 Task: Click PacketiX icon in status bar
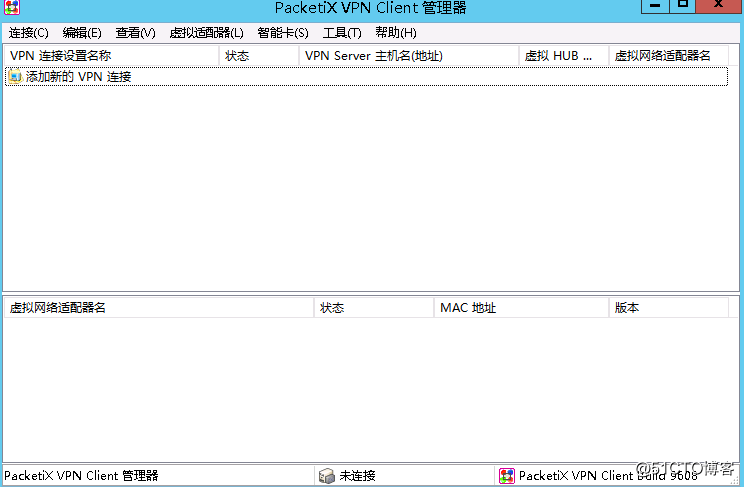tap(507, 476)
